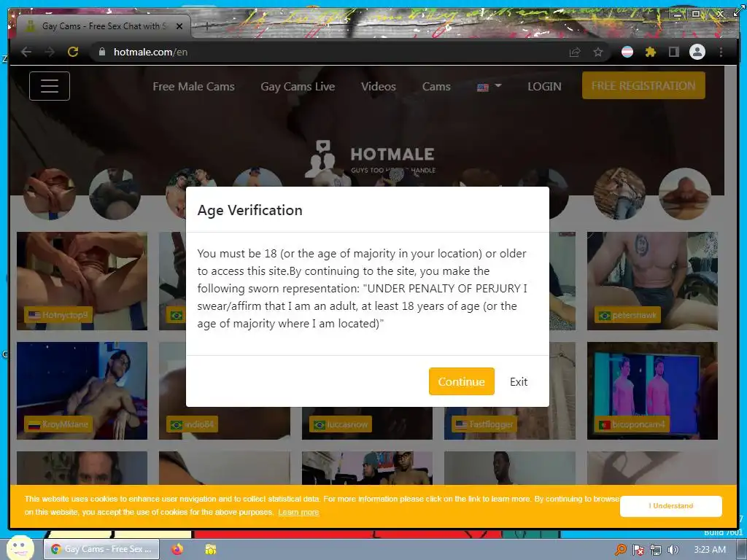Click the padlock site info icon
Screen dimensions: 747x560
click(101, 52)
